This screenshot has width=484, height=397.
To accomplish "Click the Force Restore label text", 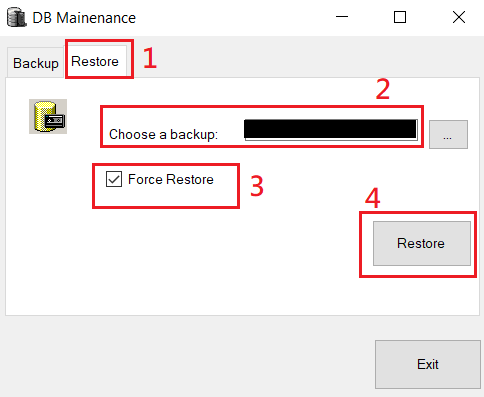I will (171, 179).
